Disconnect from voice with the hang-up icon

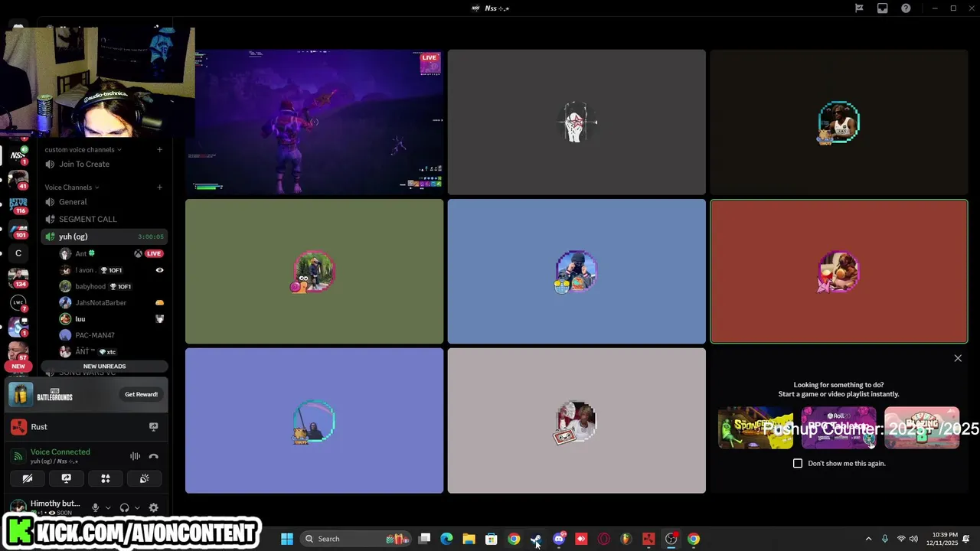click(154, 456)
